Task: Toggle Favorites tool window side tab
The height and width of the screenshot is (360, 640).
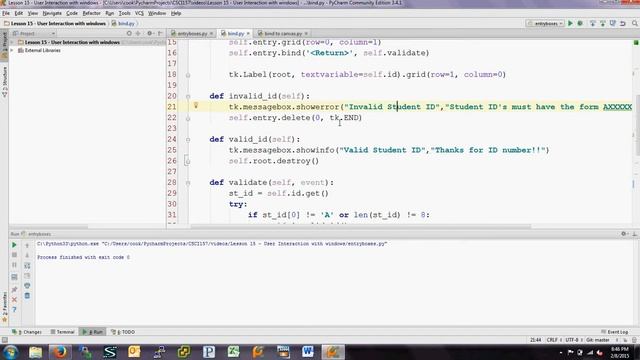Action: [4, 307]
